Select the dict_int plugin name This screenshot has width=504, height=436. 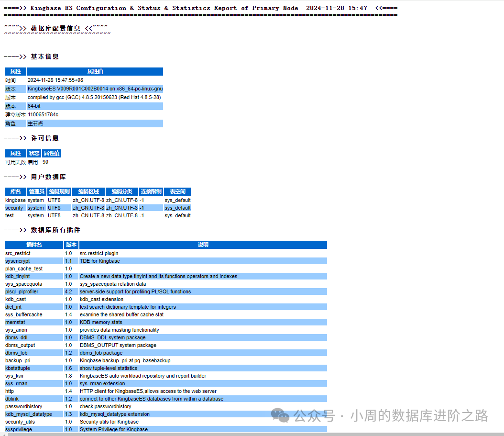coord(13,307)
